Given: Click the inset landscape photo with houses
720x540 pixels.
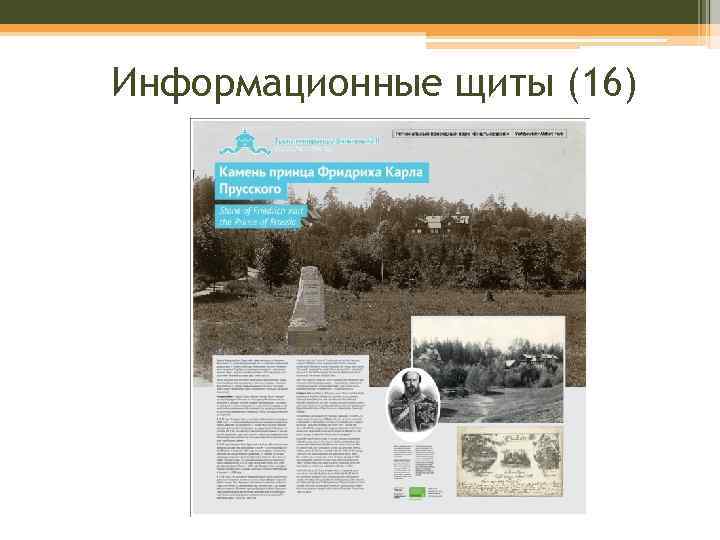Looking at the screenshot, I should pos(489,370).
